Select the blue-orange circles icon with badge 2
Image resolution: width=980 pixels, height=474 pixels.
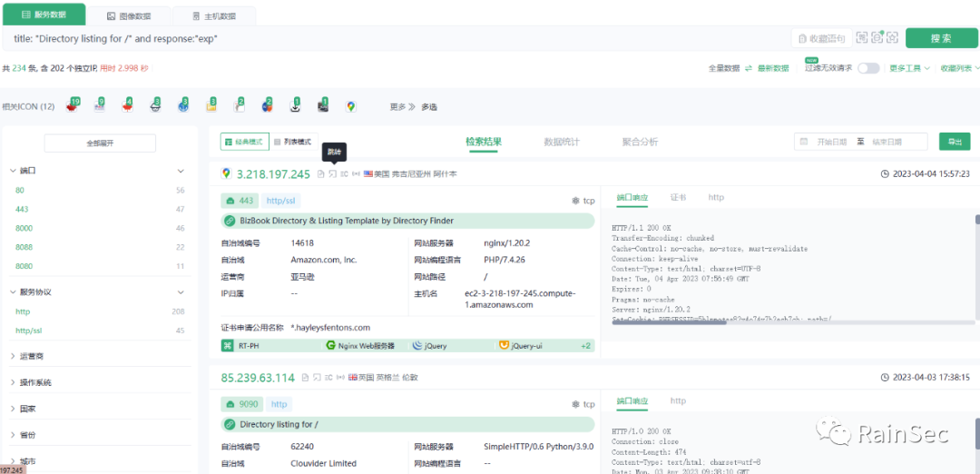pyautogui.click(x=267, y=106)
